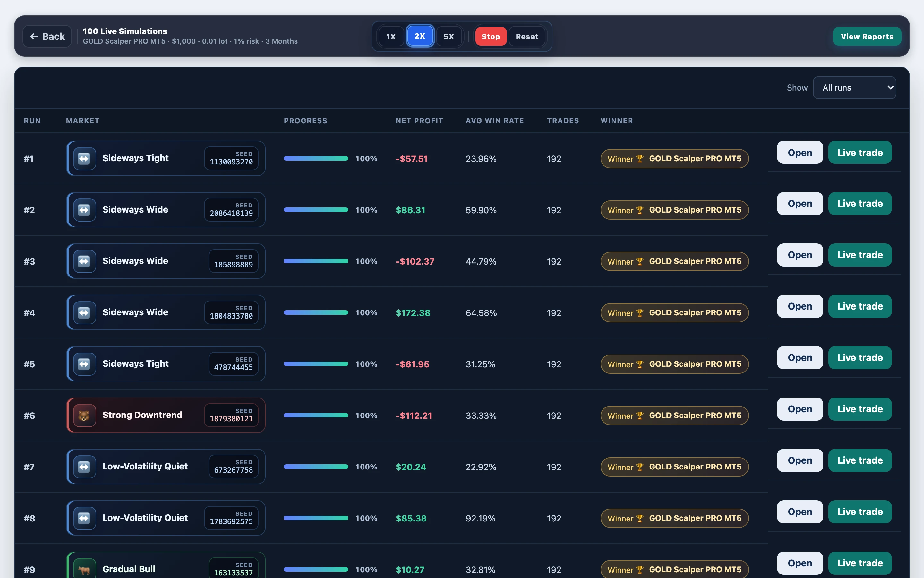Start Live trade for Strong Downtrend run #6
The height and width of the screenshot is (578, 924).
[x=860, y=409]
